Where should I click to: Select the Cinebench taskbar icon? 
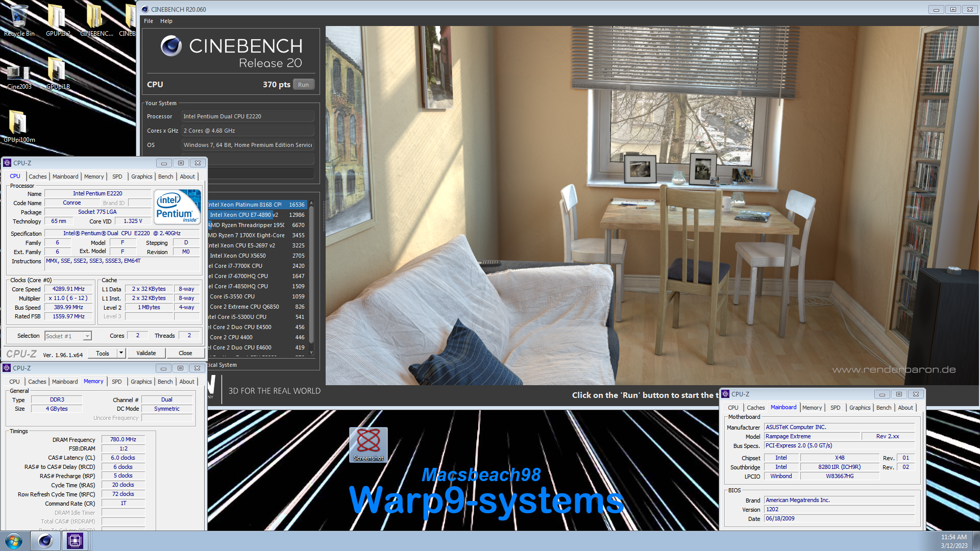pos(45,541)
